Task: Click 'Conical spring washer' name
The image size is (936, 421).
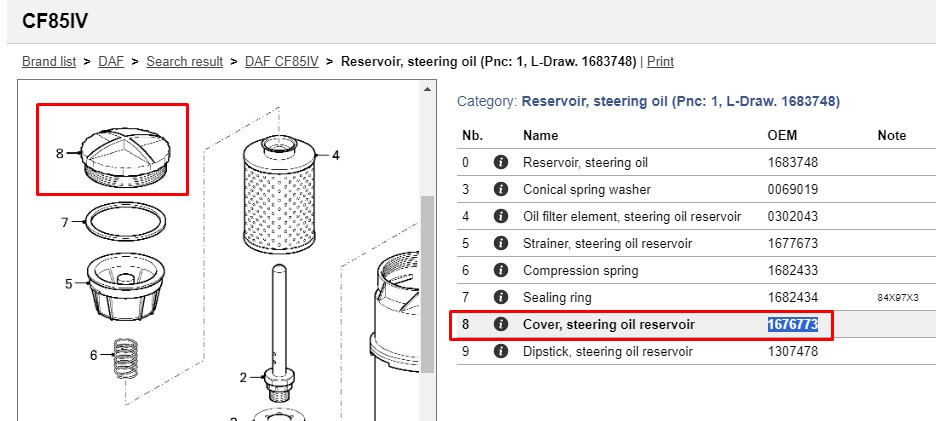Action: [x=587, y=189]
